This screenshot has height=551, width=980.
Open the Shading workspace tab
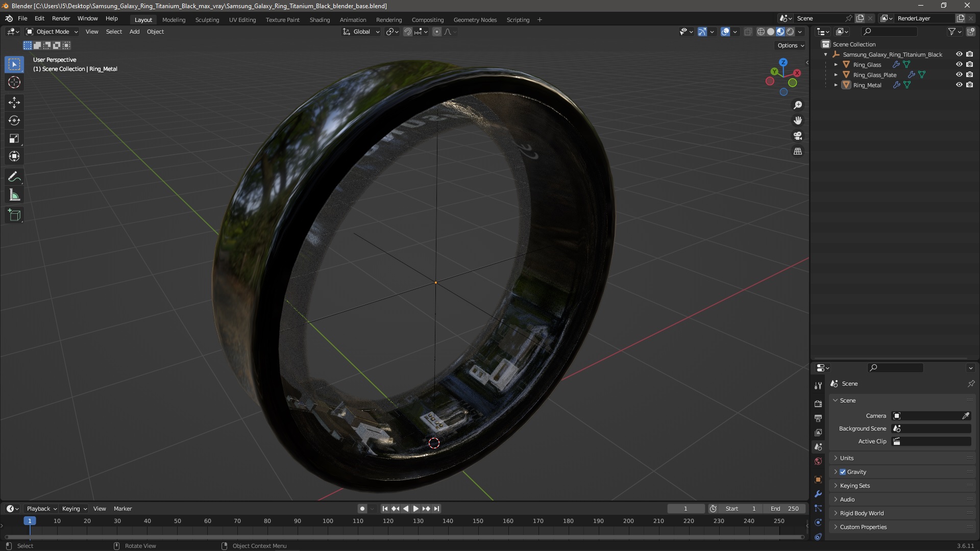pos(320,20)
